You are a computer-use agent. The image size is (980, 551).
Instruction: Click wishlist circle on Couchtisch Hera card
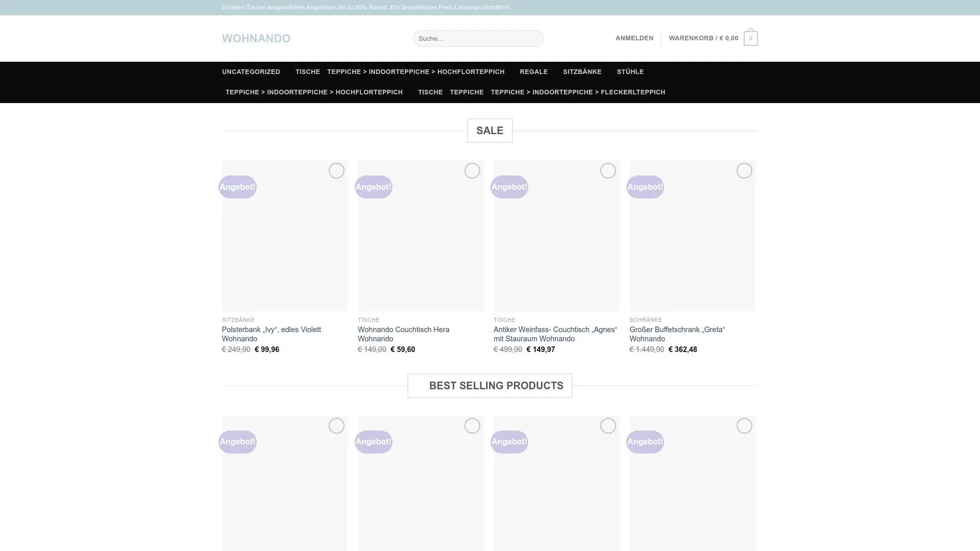click(472, 170)
